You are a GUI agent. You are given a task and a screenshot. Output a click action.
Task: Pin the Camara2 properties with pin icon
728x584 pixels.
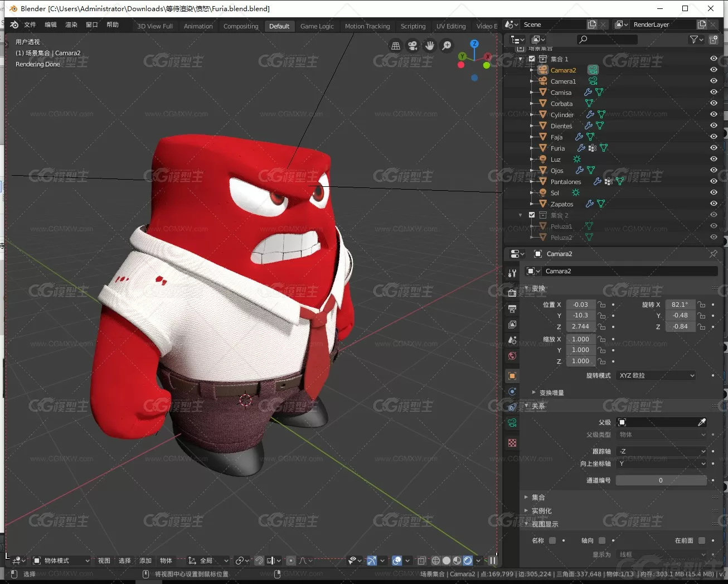coord(714,254)
